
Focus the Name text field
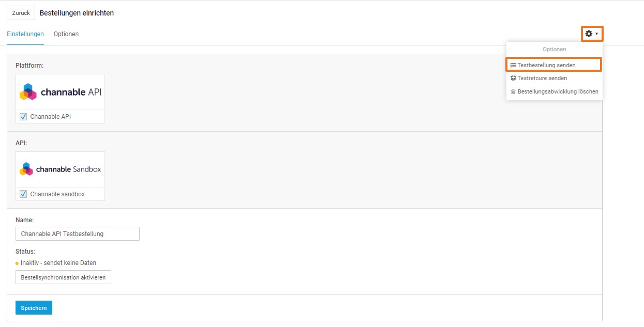(x=78, y=234)
